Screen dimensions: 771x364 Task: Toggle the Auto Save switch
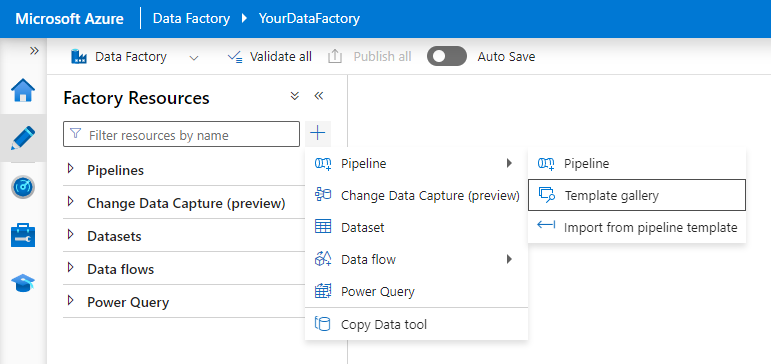446,57
